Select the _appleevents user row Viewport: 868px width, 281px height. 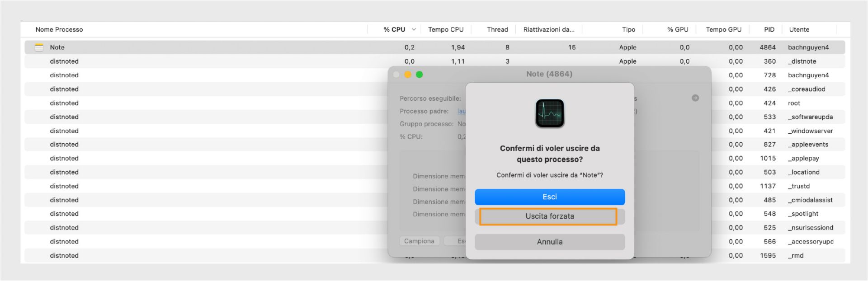(x=434, y=145)
